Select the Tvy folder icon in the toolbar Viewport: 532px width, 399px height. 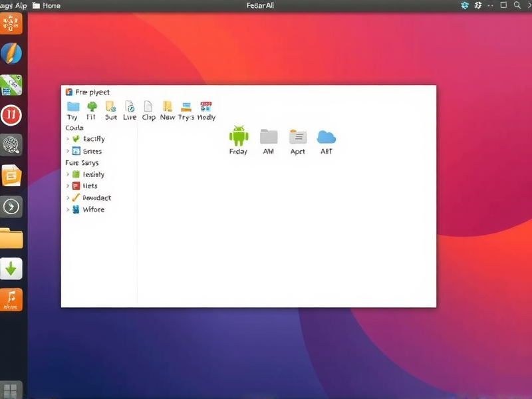pyautogui.click(x=71, y=107)
